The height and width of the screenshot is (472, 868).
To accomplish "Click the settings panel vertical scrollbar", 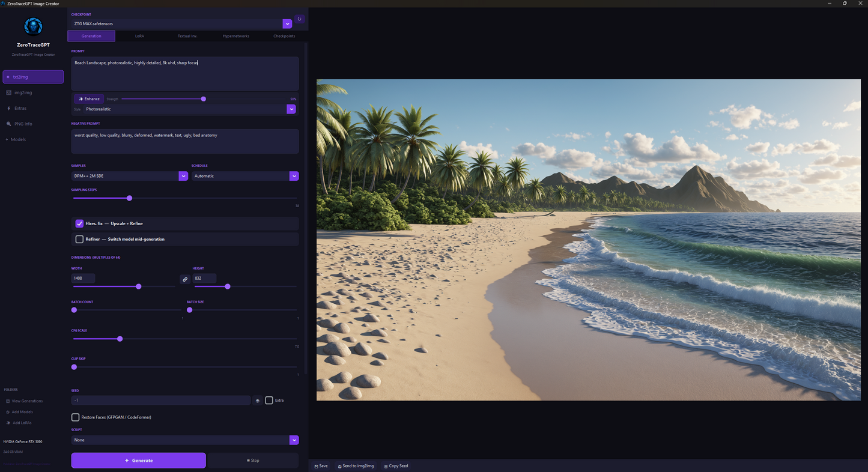I will point(306,207).
